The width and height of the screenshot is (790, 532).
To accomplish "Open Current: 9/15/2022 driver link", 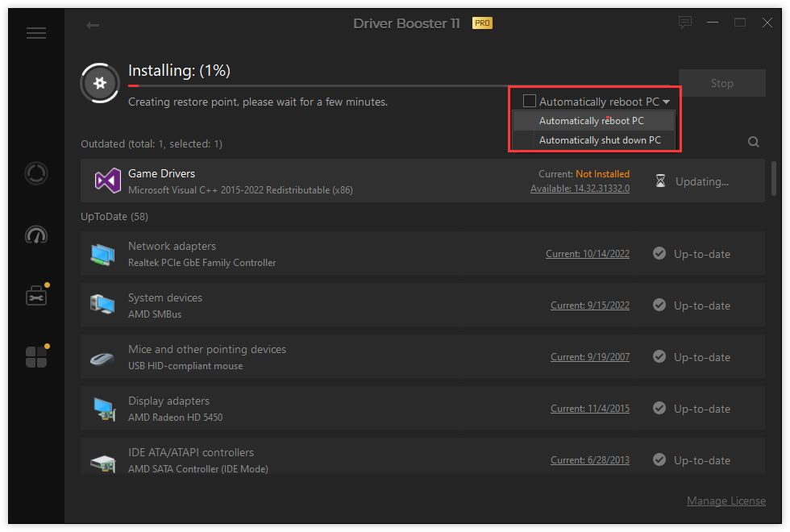I will tap(590, 305).
